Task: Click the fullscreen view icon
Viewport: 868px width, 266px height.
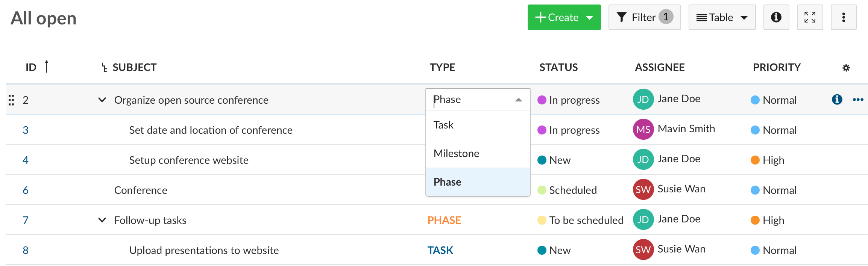Action: point(810,17)
